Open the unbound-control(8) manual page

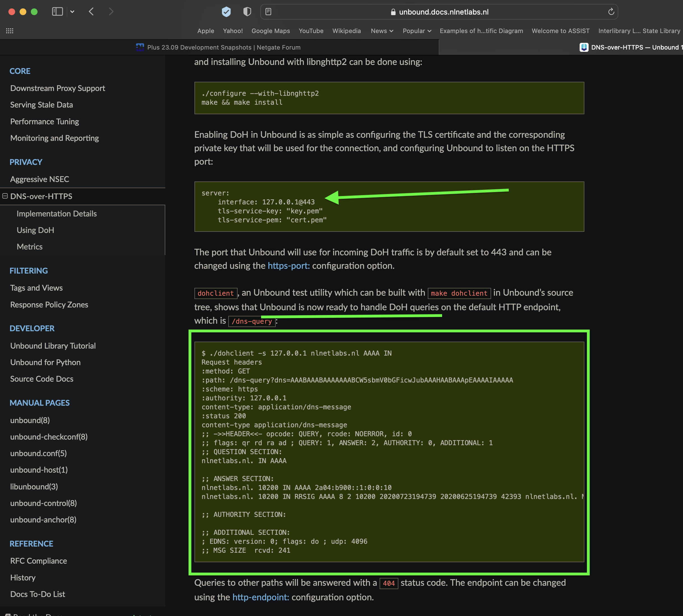[x=43, y=503]
